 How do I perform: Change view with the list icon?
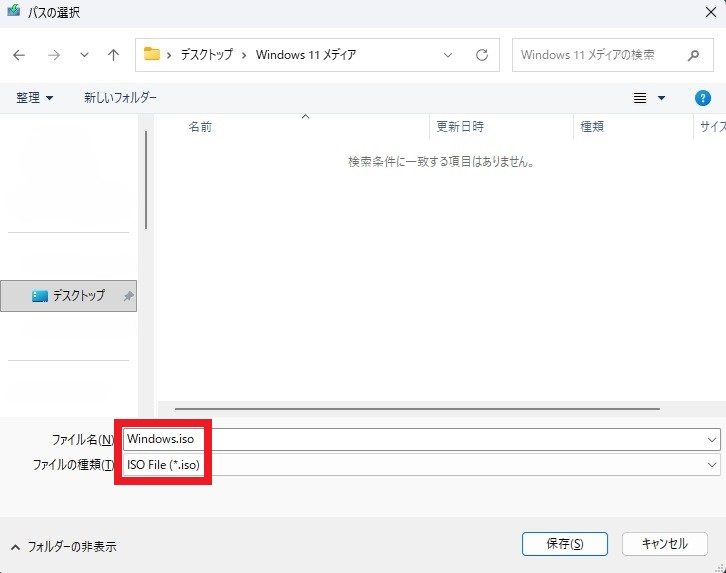point(640,98)
